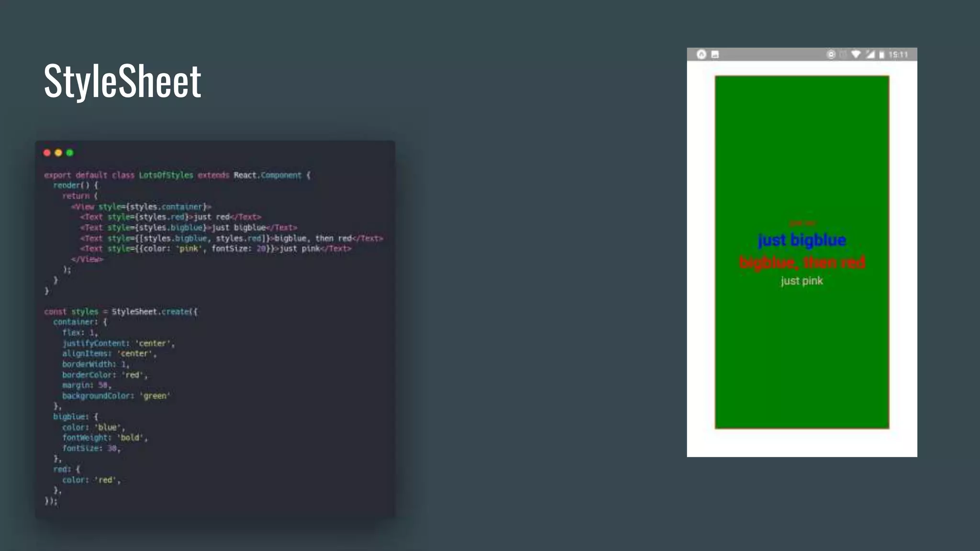Tap the tiny red text above "just bigblue"
This screenshot has height=551, width=980.
[802, 223]
